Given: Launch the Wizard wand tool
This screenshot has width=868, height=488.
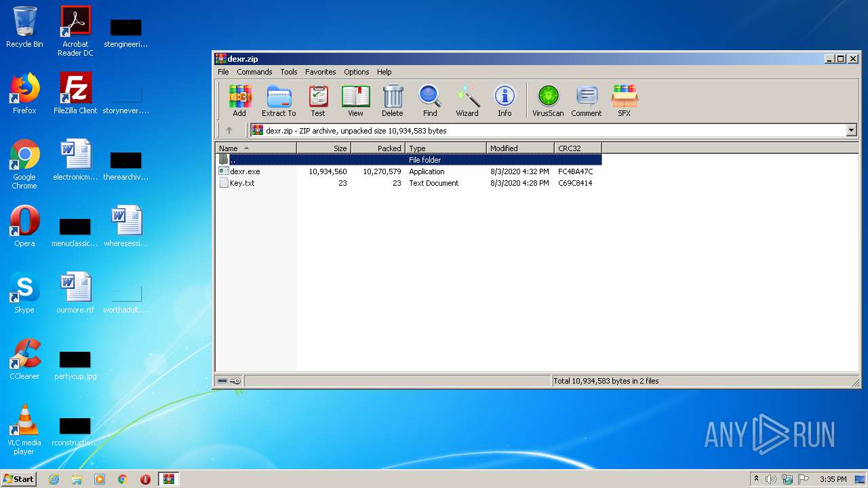Looking at the screenshot, I should 467,100.
